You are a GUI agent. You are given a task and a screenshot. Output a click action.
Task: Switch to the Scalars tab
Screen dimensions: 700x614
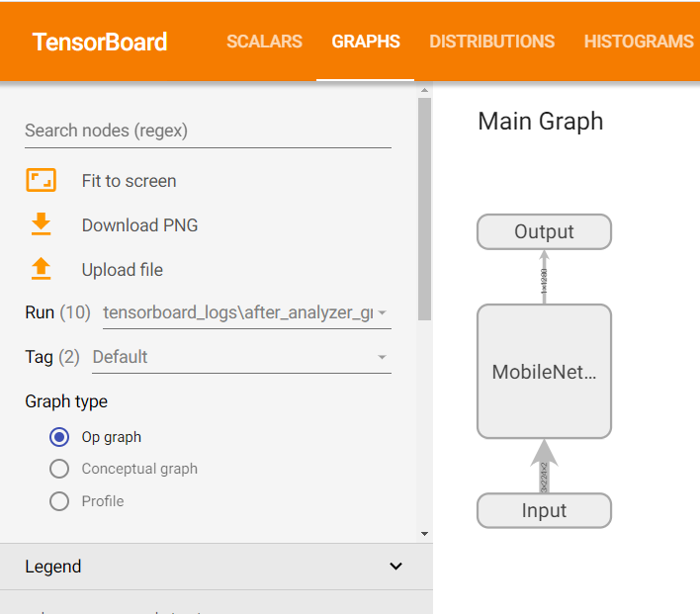(x=264, y=42)
